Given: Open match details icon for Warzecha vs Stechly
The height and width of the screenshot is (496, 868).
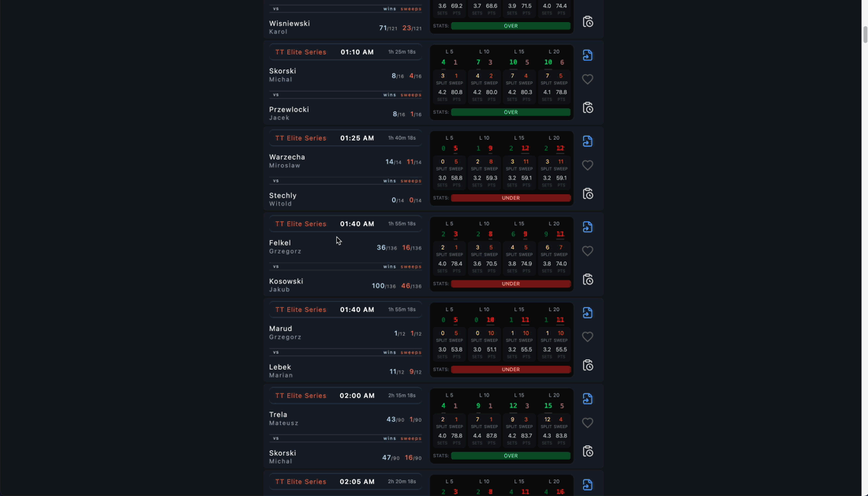Looking at the screenshot, I should 588,141.
